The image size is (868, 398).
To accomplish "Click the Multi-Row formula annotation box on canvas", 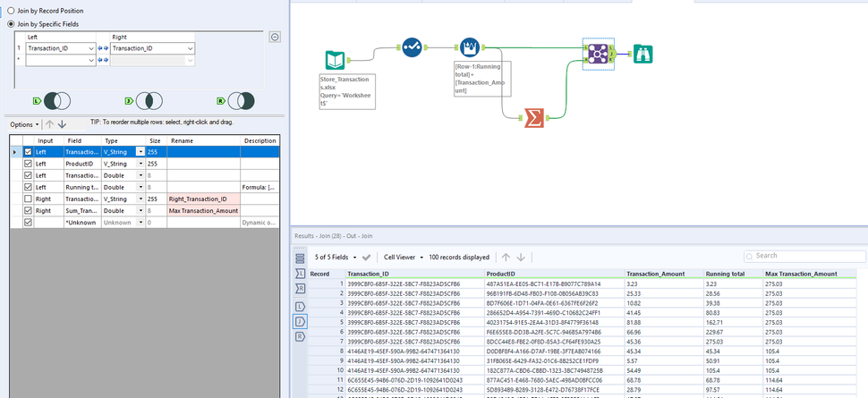I will point(482,80).
